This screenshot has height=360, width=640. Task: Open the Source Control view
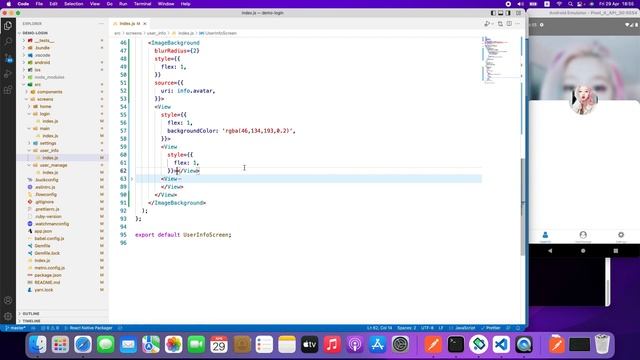click(x=8, y=58)
